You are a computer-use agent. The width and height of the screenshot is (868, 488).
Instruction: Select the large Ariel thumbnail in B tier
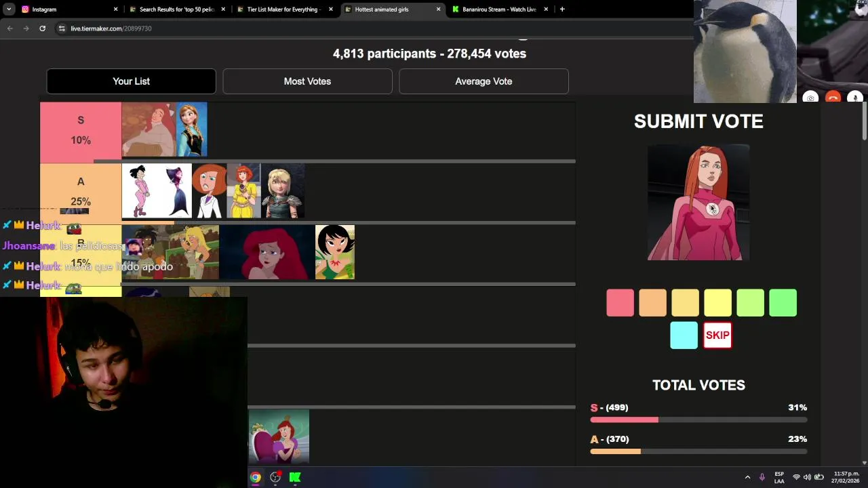[x=267, y=252]
